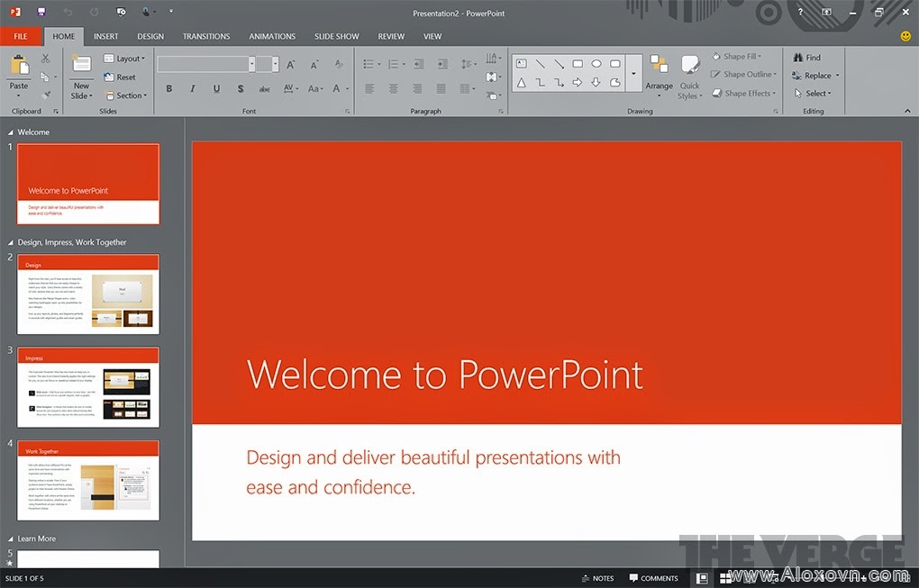The height and width of the screenshot is (588, 919).
Task: Select the Right Arrow shape
Action: [x=578, y=83]
